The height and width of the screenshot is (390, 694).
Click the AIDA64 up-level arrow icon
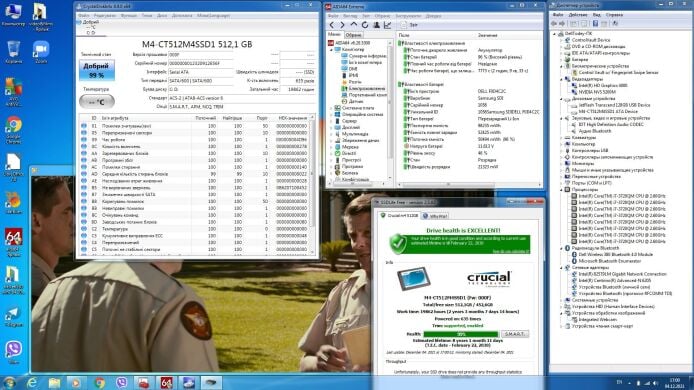(354, 25)
